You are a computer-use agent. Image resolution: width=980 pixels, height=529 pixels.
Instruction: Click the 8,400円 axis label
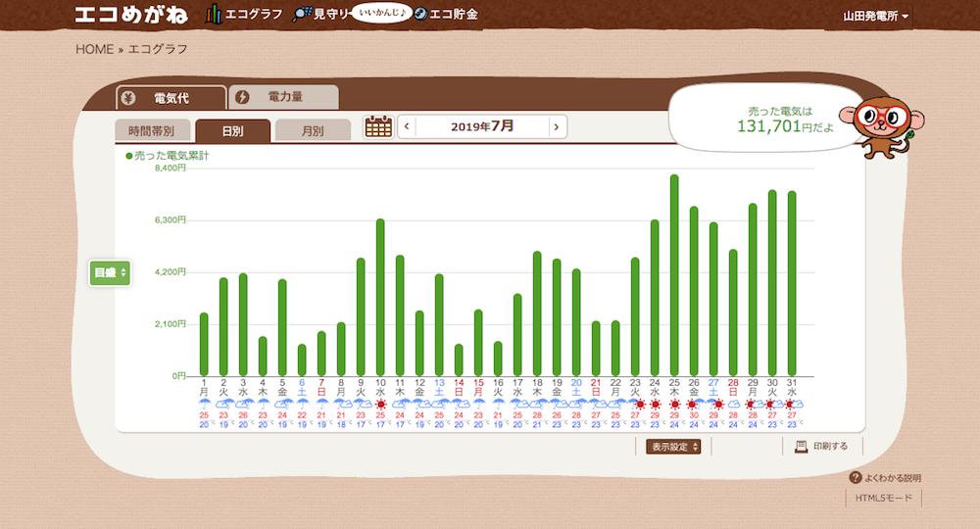click(x=171, y=168)
